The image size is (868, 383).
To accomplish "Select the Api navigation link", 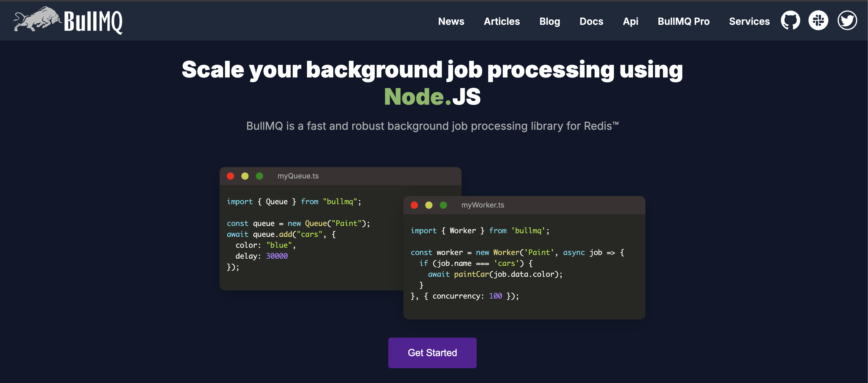I will (x=630, y=21).
